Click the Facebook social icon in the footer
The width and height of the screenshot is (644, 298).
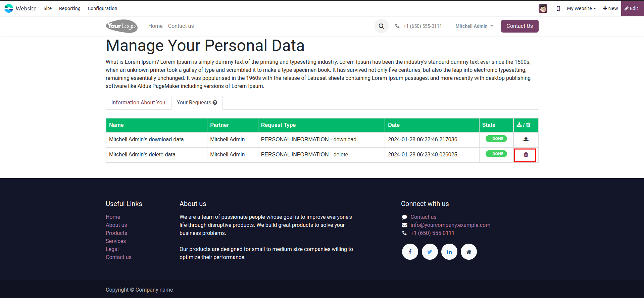(410, 252)
